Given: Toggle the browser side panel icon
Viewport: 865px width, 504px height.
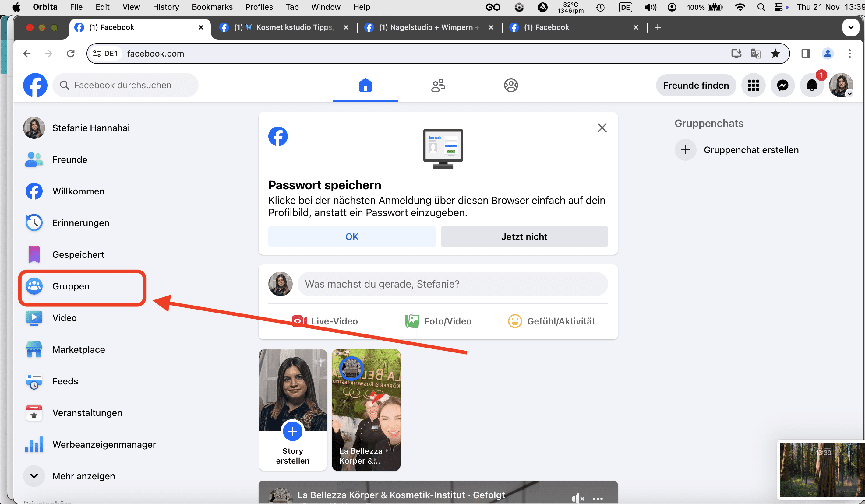Looking at the screenshot, I should click(806, 54).
